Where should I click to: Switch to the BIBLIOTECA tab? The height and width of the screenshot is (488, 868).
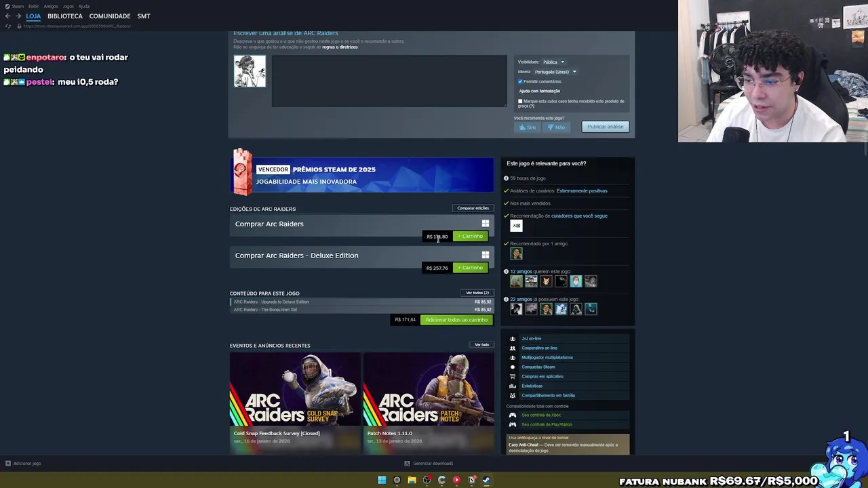click(x=65, y=16)
